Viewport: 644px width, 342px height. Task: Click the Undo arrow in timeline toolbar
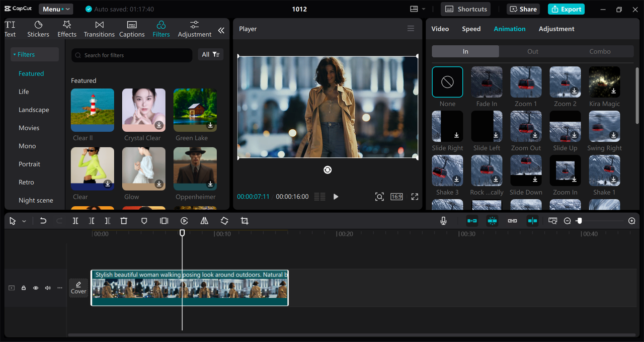(43, 221)
